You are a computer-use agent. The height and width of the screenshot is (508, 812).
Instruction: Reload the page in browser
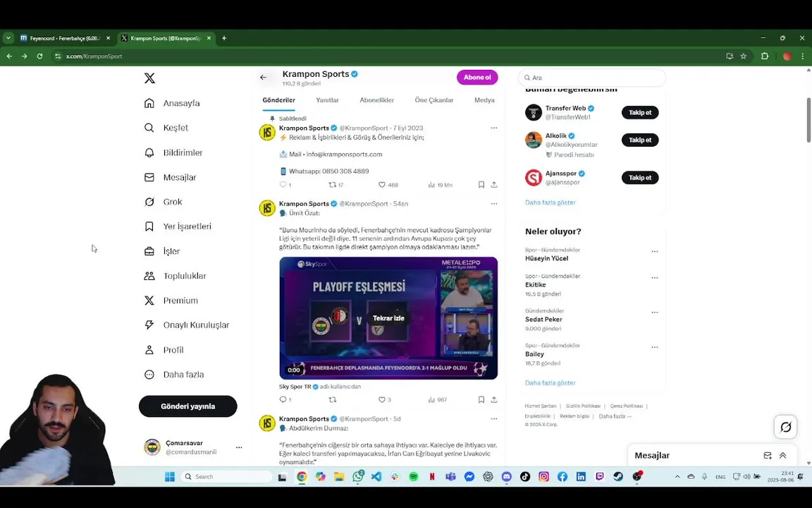coord(39,56)
